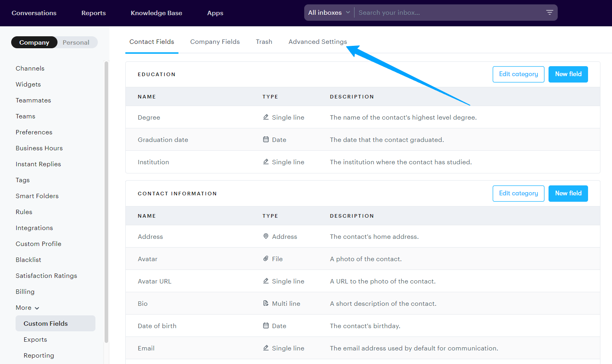The width and height of the screenshot is (612, 364).
Task: Go to the Trash tab
Action: [x=264, y=42]
